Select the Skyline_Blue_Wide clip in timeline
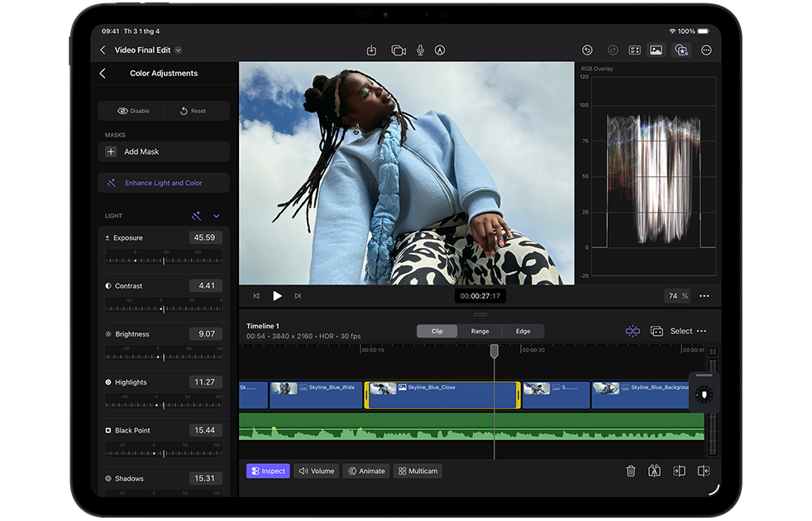812x521 pixels. click(x=317, y=395)
